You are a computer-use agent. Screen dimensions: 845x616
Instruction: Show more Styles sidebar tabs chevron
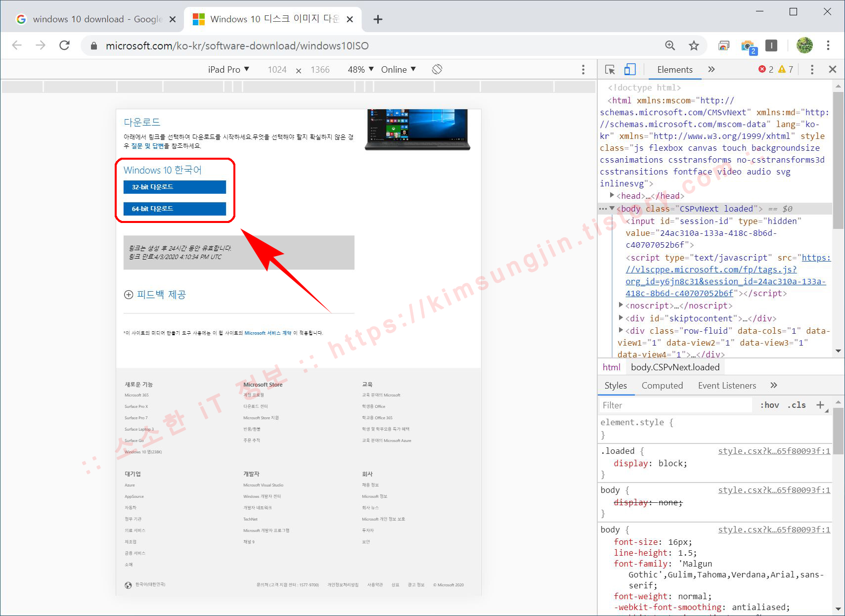pos(774,385)
